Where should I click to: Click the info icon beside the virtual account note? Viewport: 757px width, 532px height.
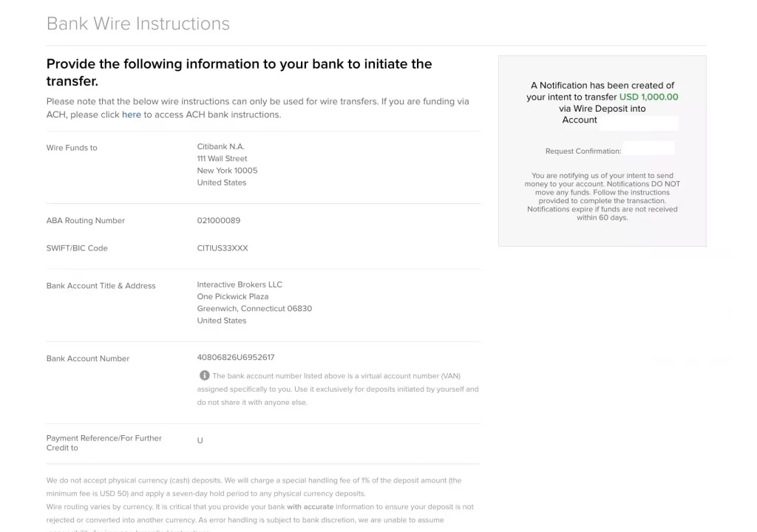(x=205, y=375)
